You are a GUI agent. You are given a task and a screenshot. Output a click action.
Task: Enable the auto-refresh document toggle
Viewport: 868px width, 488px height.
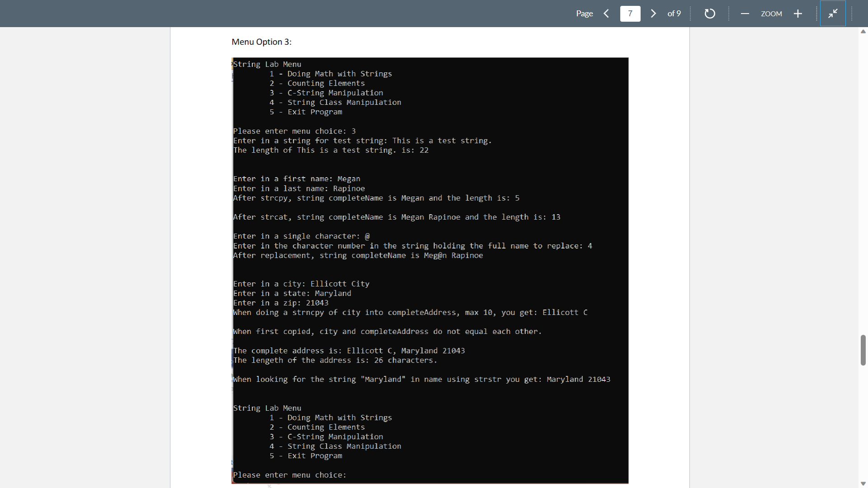710,13
